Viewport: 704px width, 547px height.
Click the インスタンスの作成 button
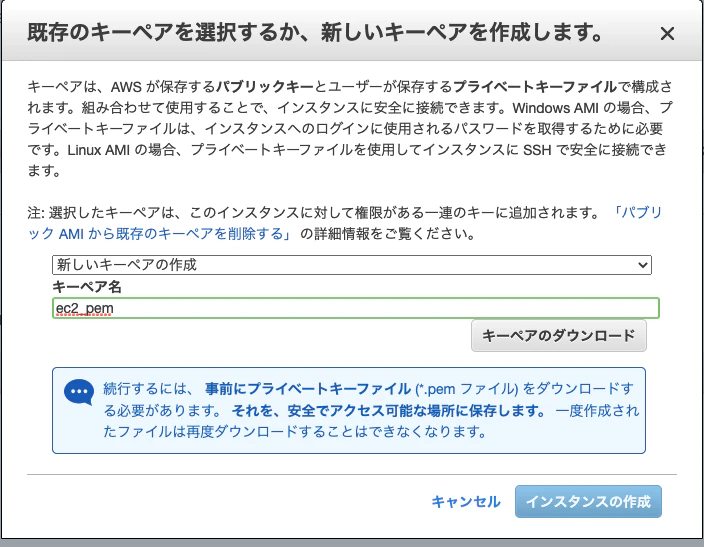pos(588,501)
